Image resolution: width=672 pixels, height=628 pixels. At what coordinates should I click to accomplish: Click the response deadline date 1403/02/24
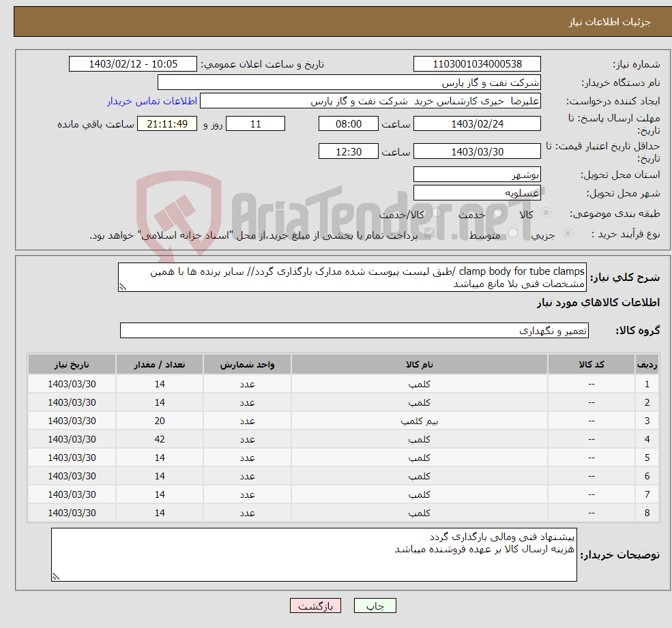tap(477, 124)
